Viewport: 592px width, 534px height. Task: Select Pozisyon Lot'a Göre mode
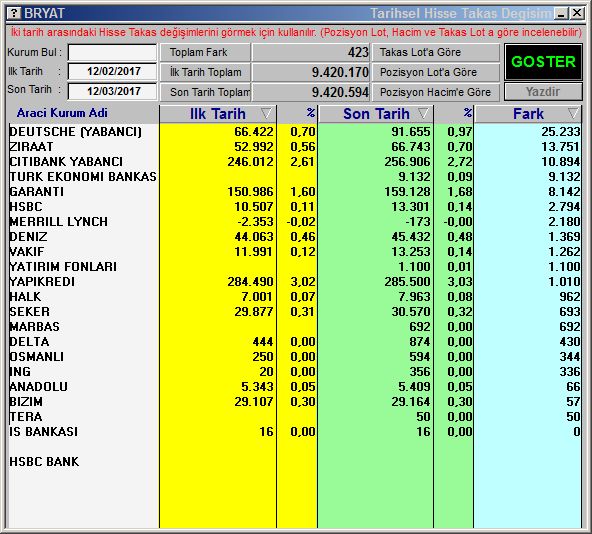(x=436, y=73)
